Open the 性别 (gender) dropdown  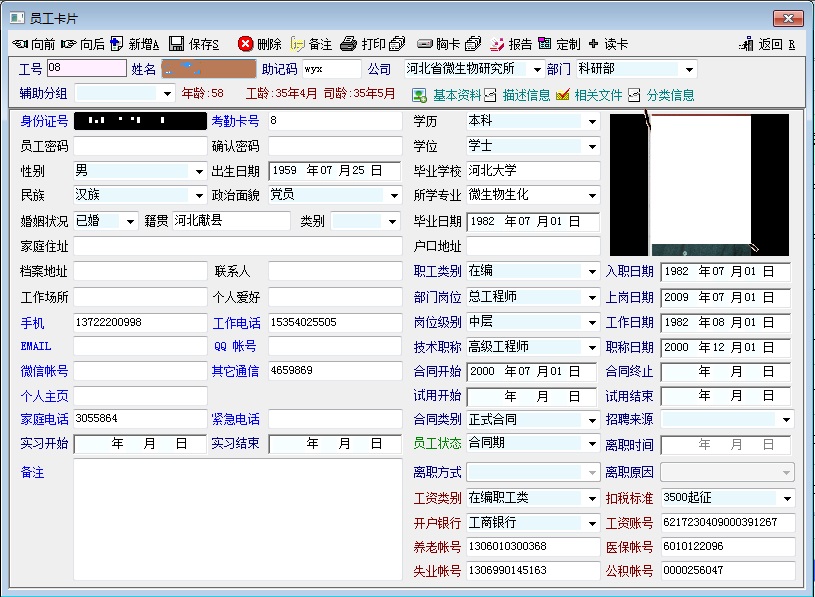198,171
